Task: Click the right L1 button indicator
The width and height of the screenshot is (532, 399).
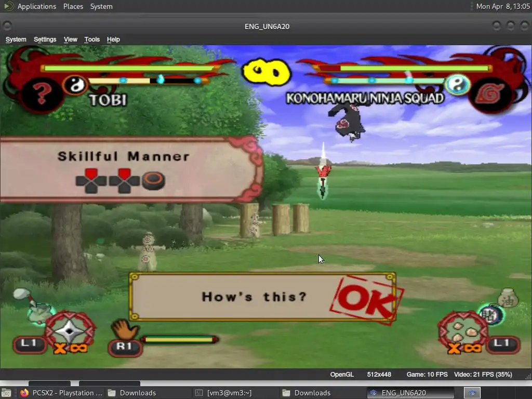Action: (503, 344)
